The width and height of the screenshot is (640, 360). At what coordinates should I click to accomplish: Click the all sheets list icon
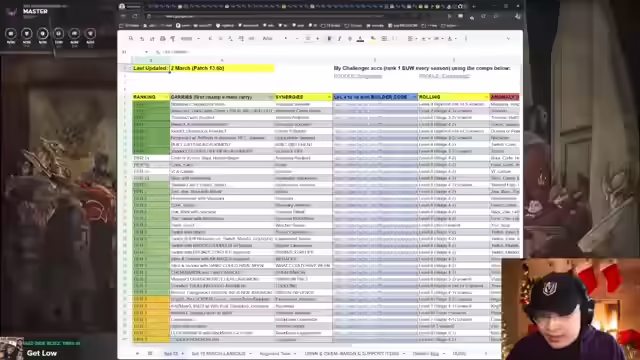[x=150, y=353]
